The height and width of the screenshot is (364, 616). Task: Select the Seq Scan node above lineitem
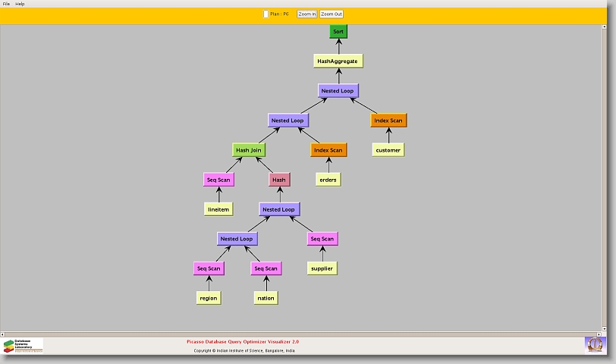coord(218,180)
